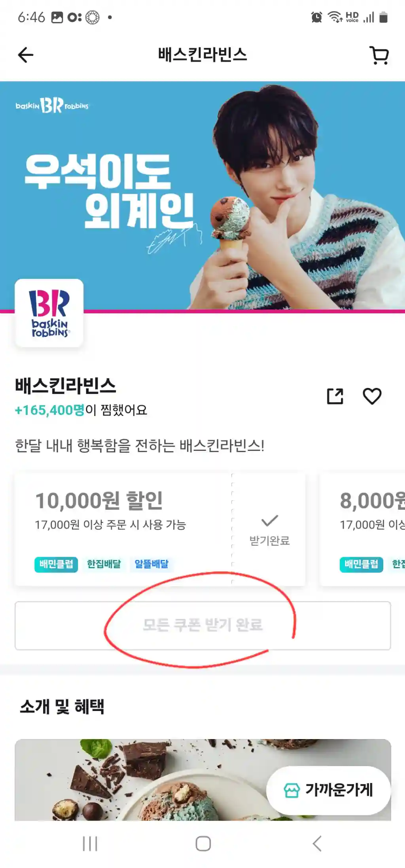Tap the share icon beside store name
This screenshot has width=405, height=868.
[335, 396]
